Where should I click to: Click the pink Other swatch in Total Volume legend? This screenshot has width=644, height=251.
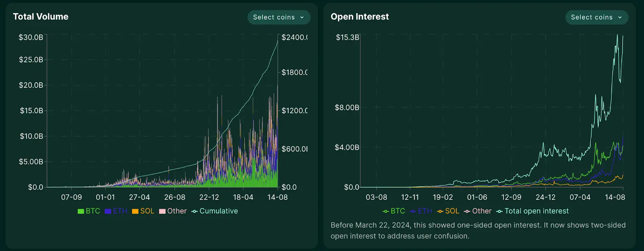tap(163, 212)
